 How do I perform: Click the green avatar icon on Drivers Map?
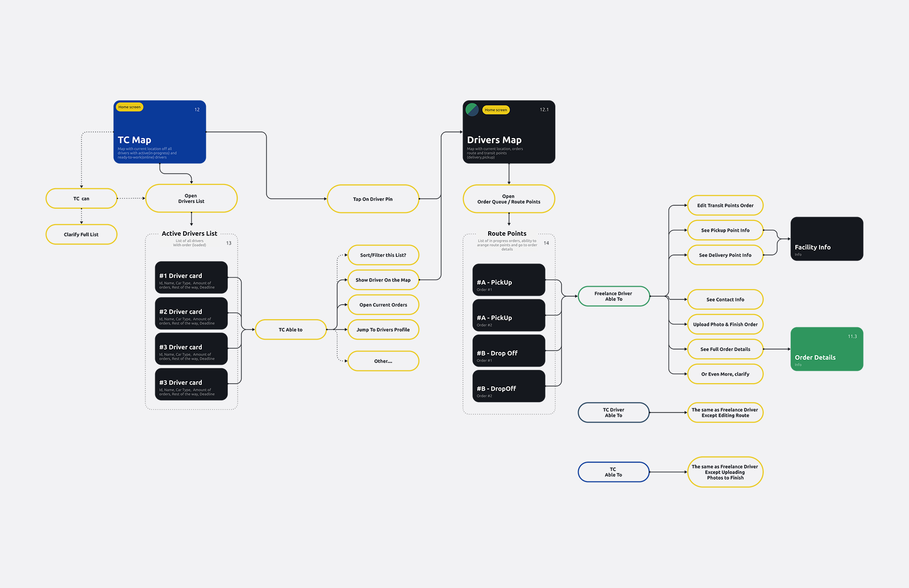pyautogui.click(x=472, y=109)
